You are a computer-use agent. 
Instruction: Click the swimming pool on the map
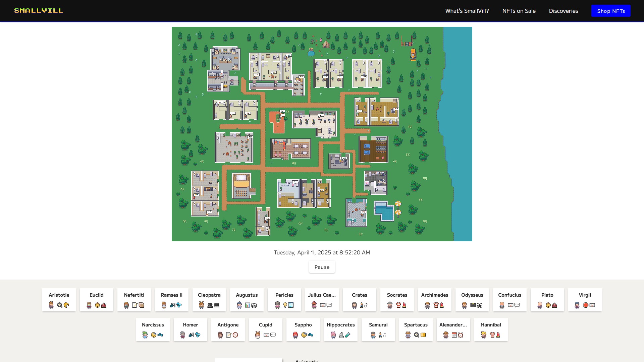click(x=385, y=212)
